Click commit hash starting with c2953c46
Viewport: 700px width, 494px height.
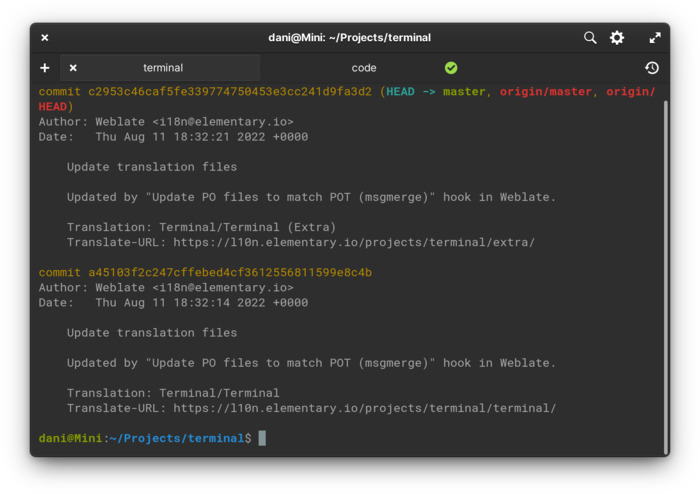230,92
